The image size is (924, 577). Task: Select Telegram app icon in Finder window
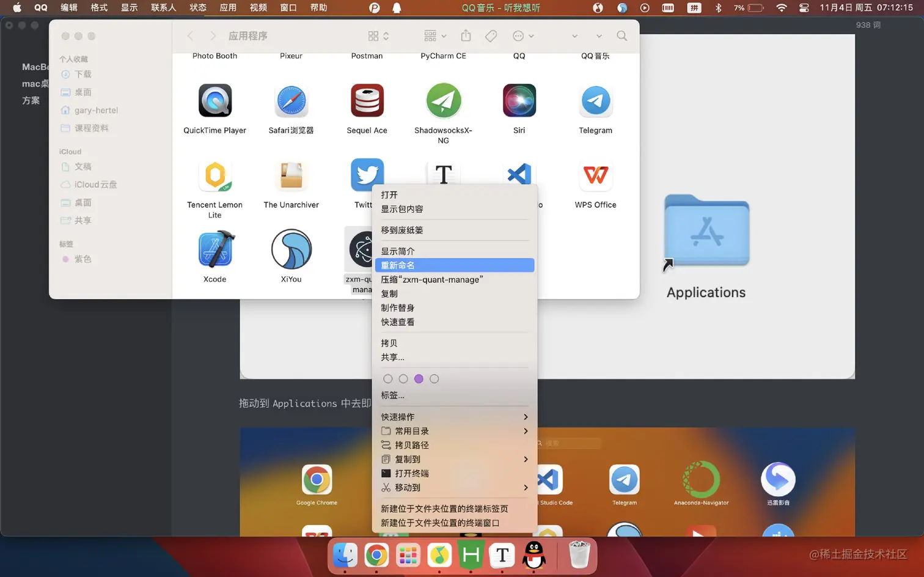[595, 100]
